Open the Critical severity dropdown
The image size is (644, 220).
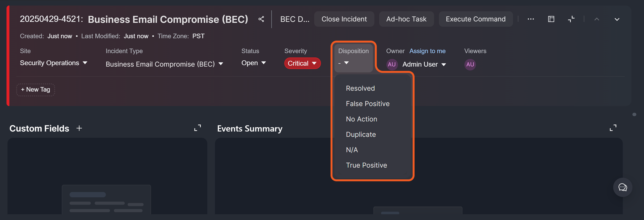pos(302,63)
